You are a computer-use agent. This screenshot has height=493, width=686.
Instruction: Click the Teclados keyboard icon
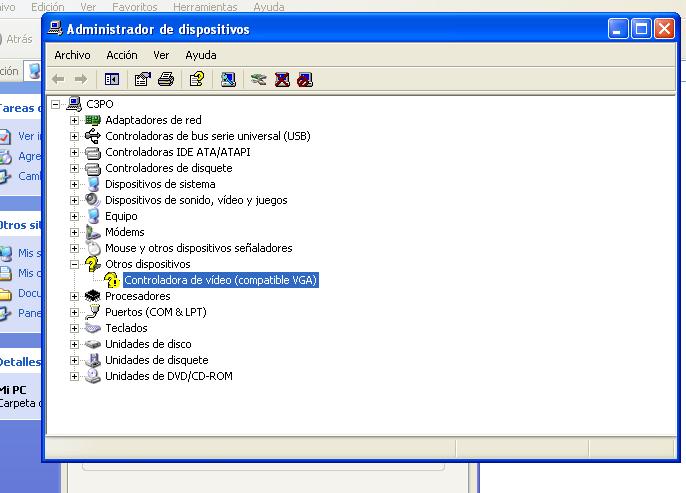pos(93,328)
